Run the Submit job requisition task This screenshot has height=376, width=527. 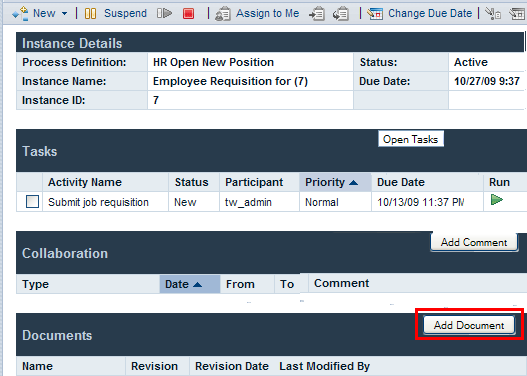coord(497,200)
